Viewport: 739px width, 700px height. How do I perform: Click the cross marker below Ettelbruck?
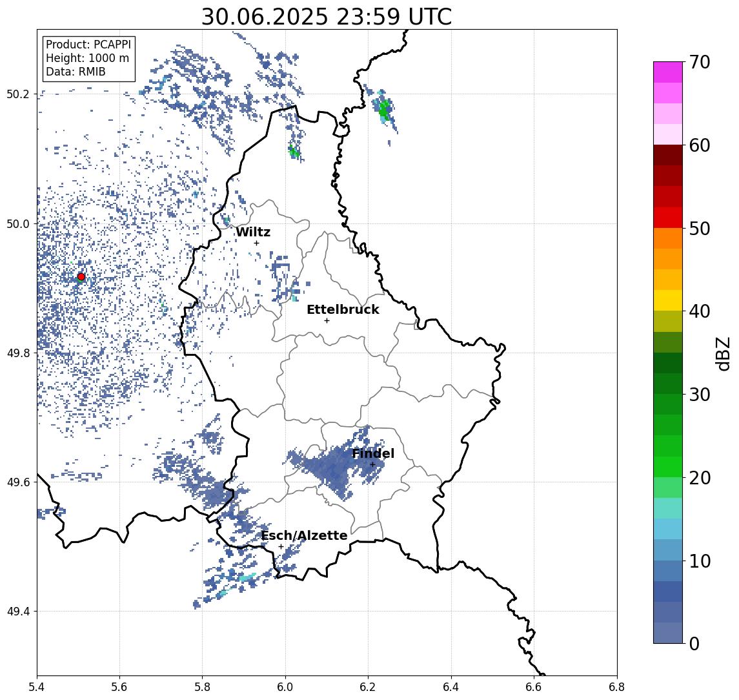pyautogui.click(x=327, y=321)
